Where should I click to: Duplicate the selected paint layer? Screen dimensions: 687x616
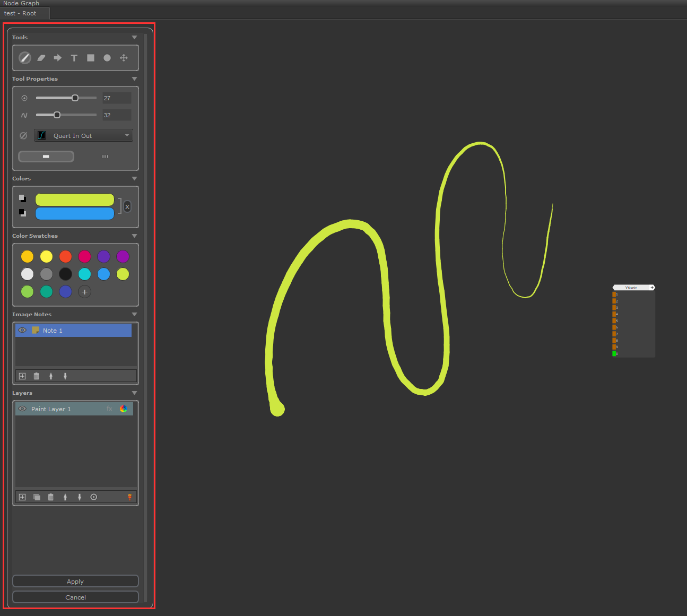coord(37,497)
